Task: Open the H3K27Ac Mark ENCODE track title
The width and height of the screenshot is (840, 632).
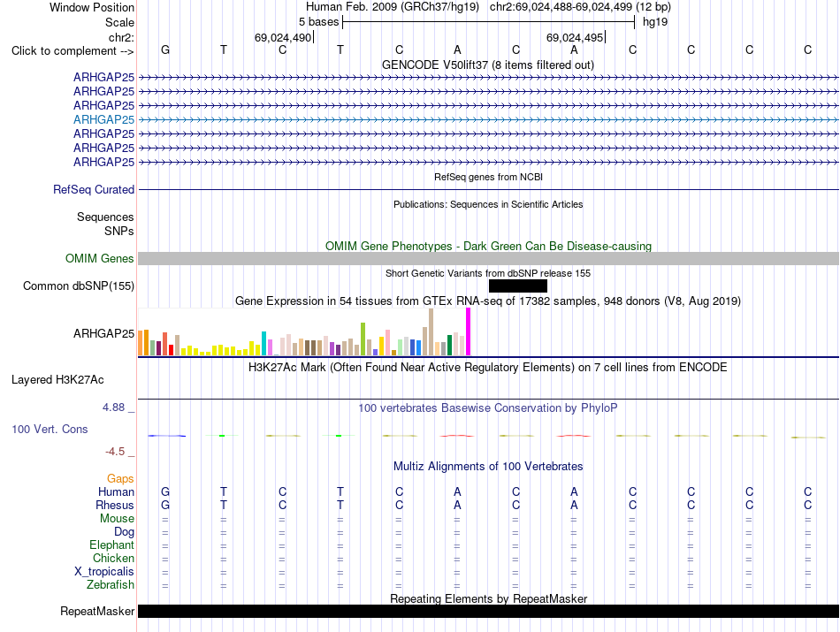Action: (488, 368)
